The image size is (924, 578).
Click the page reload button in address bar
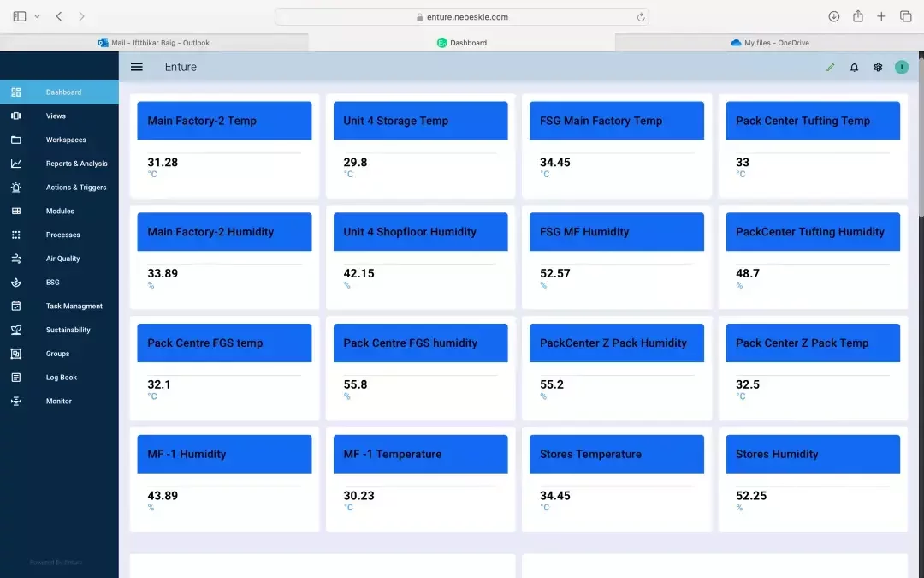pyautogui.click(x=640, y=16)
